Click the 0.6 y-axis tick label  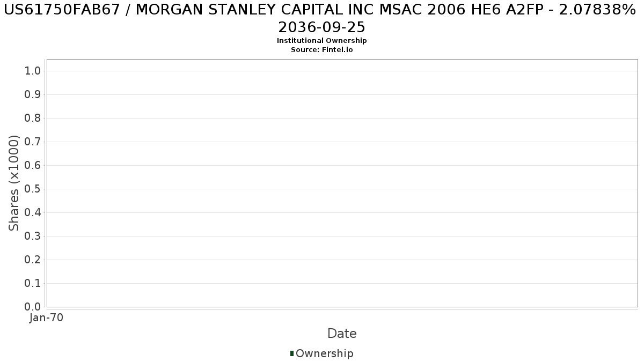point(33,166)
